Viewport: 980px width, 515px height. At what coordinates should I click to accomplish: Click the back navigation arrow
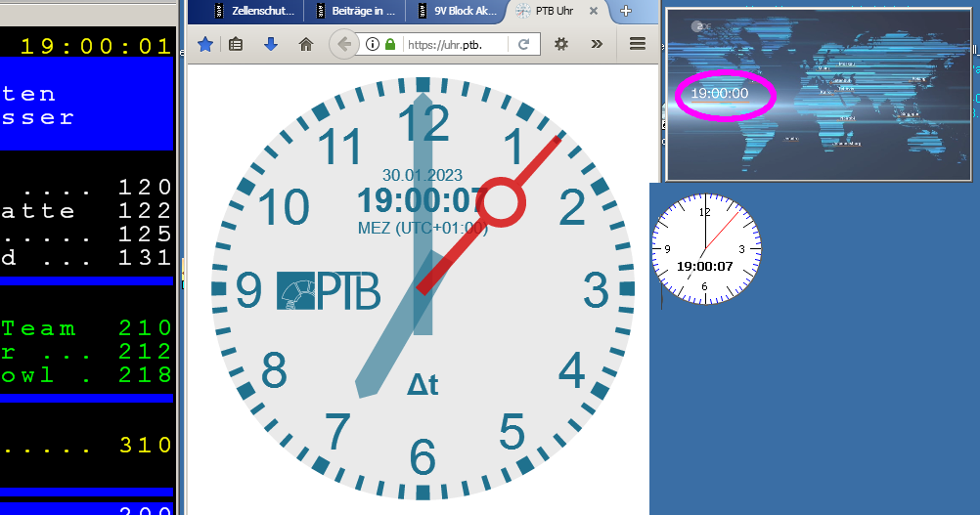[x=343, y=44]
